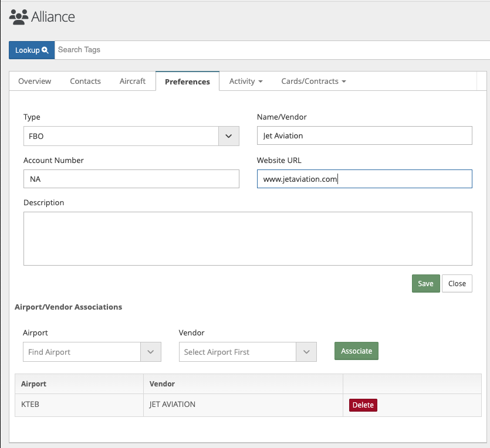Click the green Associate button
The image size is (490, 448).
coord(356,351)
